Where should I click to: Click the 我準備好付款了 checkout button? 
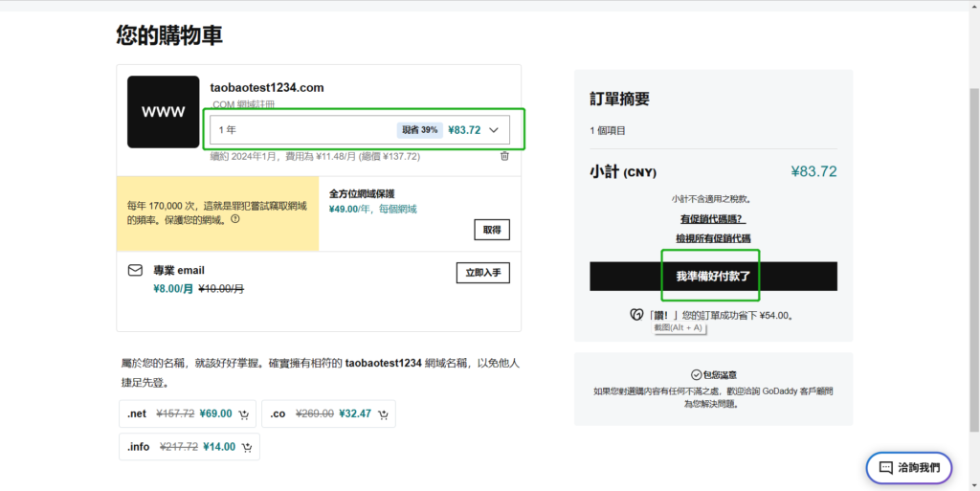click(713, 276)
